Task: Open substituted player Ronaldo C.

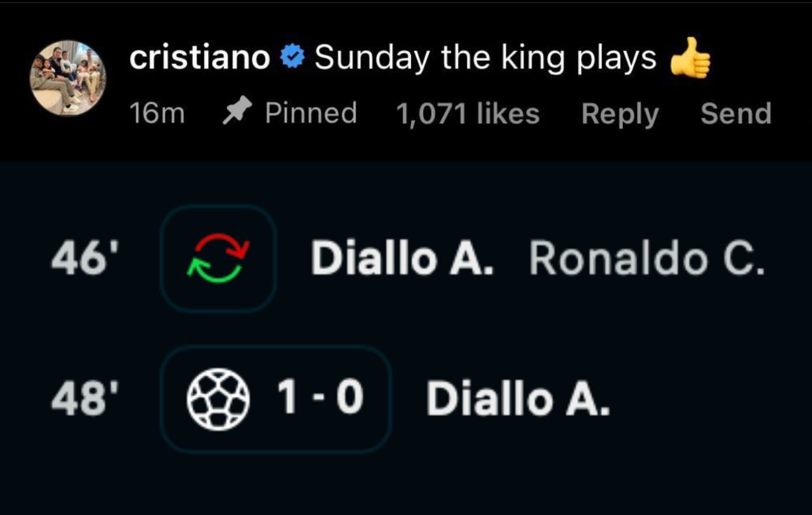Action: 646,259
